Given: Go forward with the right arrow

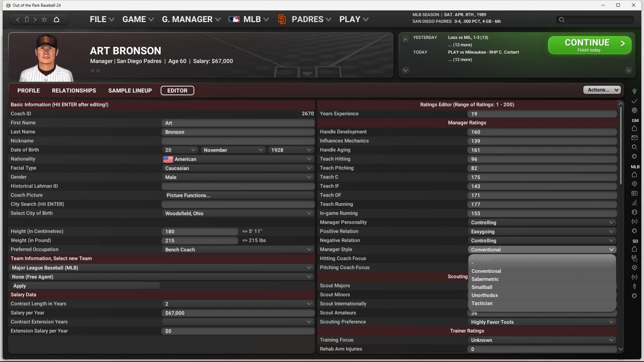Looking at the screenshot, I should (x=35, y=19).
